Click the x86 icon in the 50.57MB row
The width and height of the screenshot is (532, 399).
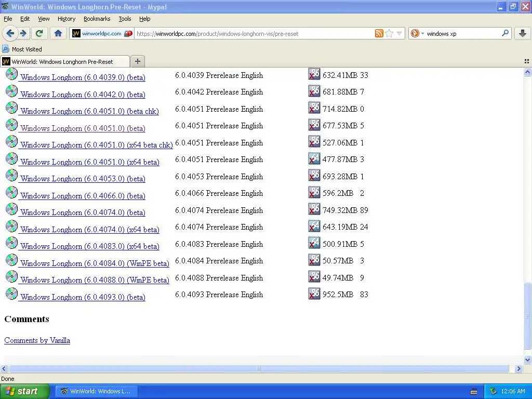pos(314,260)
